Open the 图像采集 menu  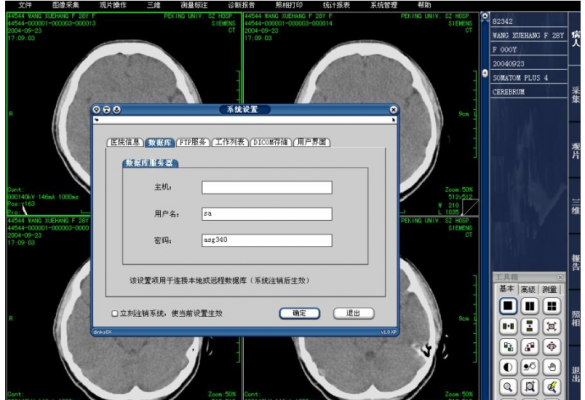66,5
